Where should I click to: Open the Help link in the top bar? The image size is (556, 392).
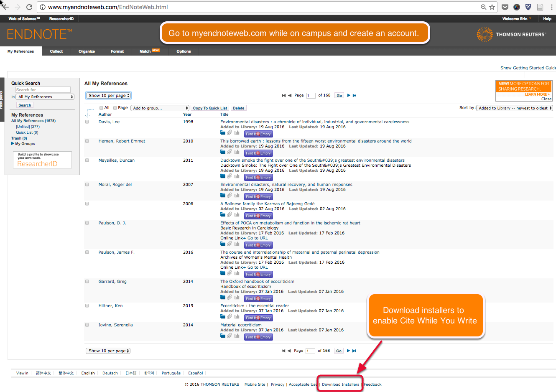click(x=547, y=19)
